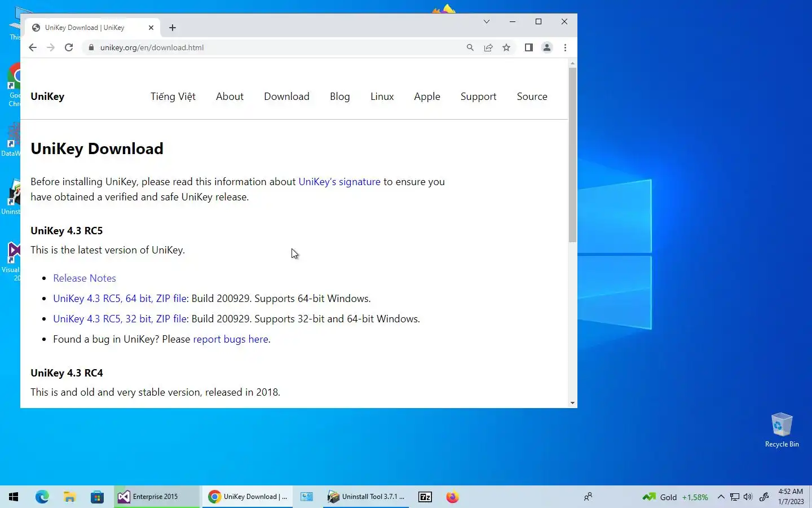Select the Recycle Bin desktop icon
This screenshot has height=508, width=812.
click(782, 430)
